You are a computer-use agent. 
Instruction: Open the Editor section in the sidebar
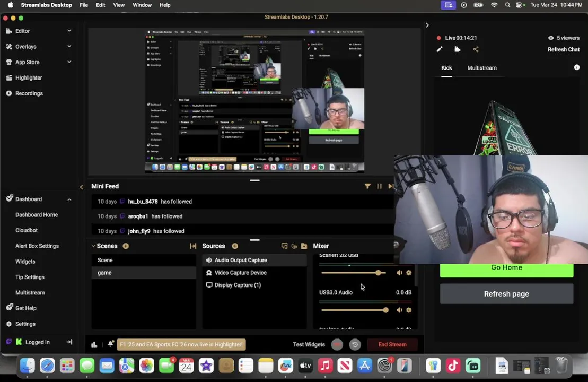tap(22, 31)
